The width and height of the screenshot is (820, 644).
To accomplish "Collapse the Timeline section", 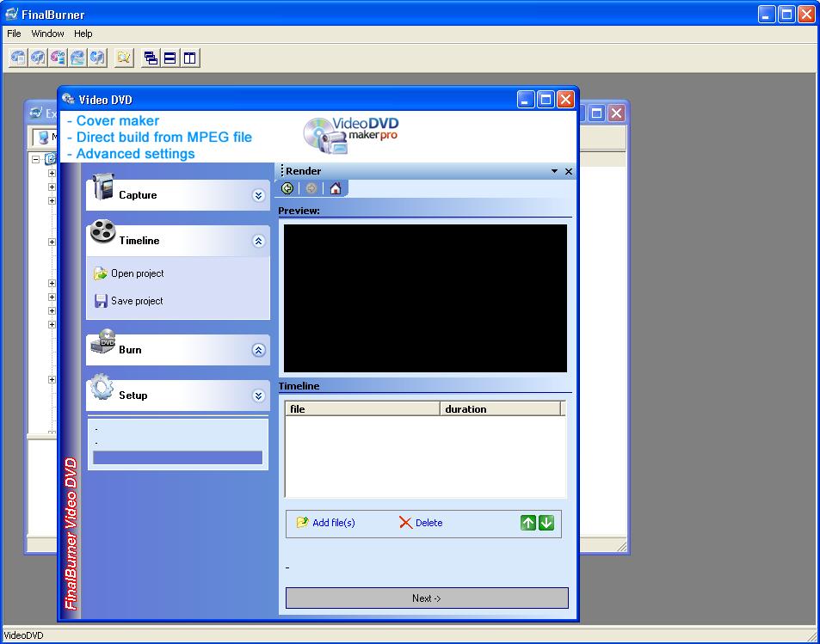I will [258, 242].
